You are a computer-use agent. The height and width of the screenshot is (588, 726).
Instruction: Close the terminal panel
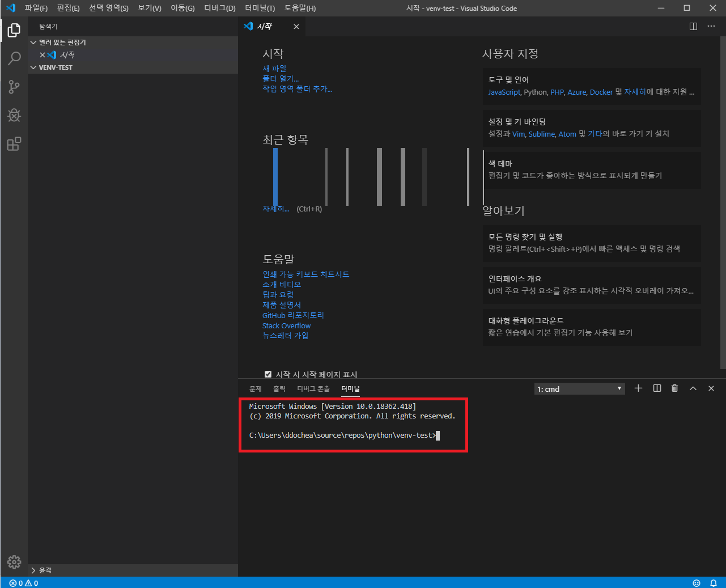point(711,388)
